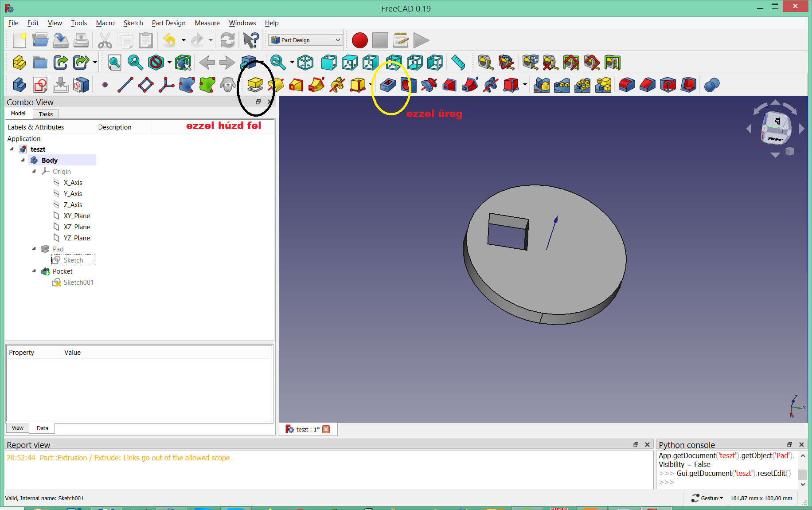The image size is (812, 510).
Task: Create a datum line
Action: [x=125, y=85]
